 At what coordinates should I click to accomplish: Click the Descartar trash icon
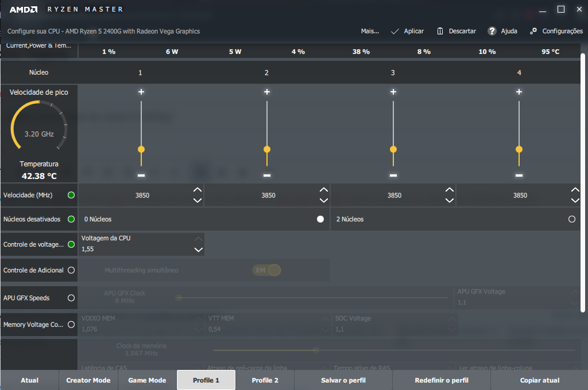440,31
